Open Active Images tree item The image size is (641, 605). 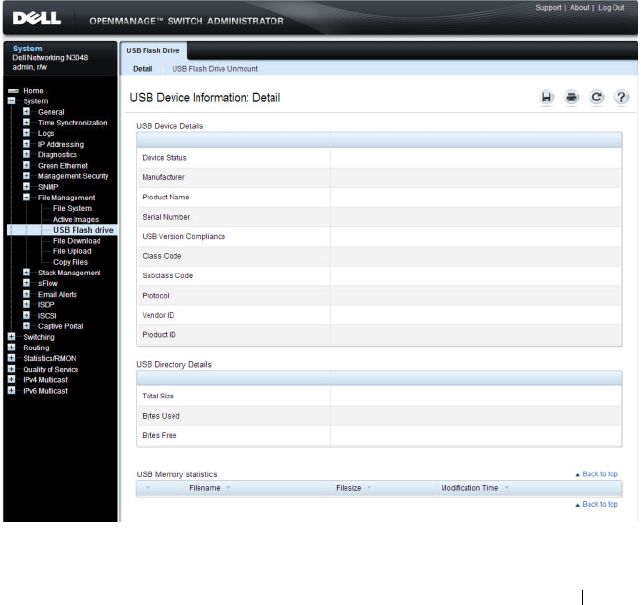76,220
